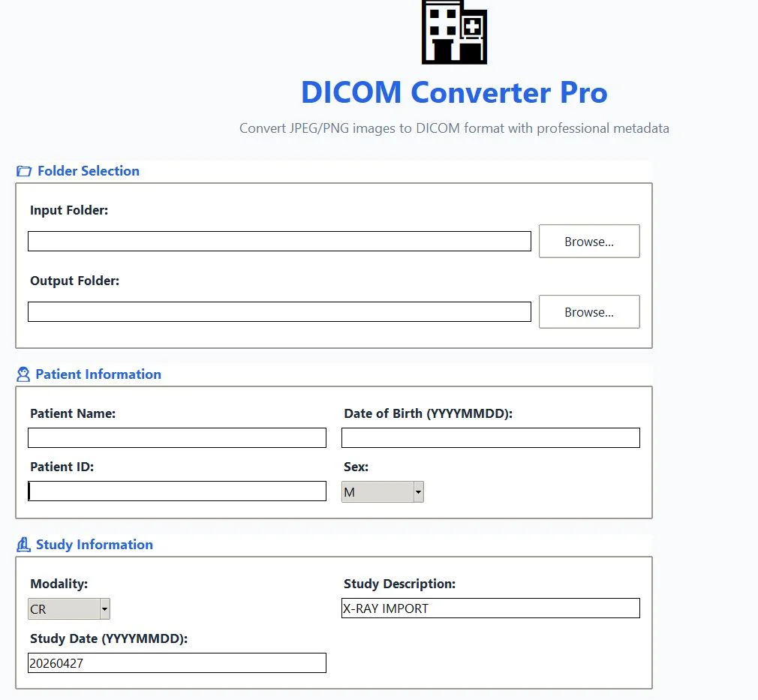Click the Date of Birth (YYYYMMDD) label
The image size is (758, 700).
click(429, 414)
